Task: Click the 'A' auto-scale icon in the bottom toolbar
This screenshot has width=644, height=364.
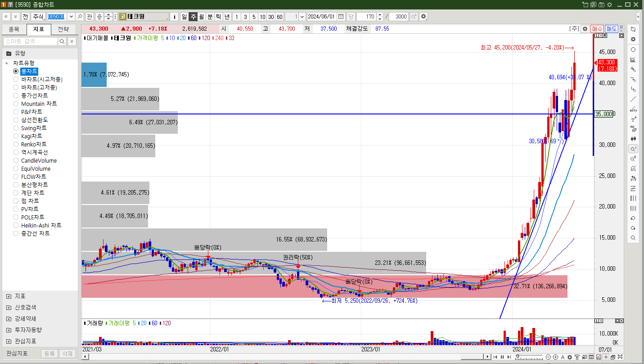Action: (563, 357)
